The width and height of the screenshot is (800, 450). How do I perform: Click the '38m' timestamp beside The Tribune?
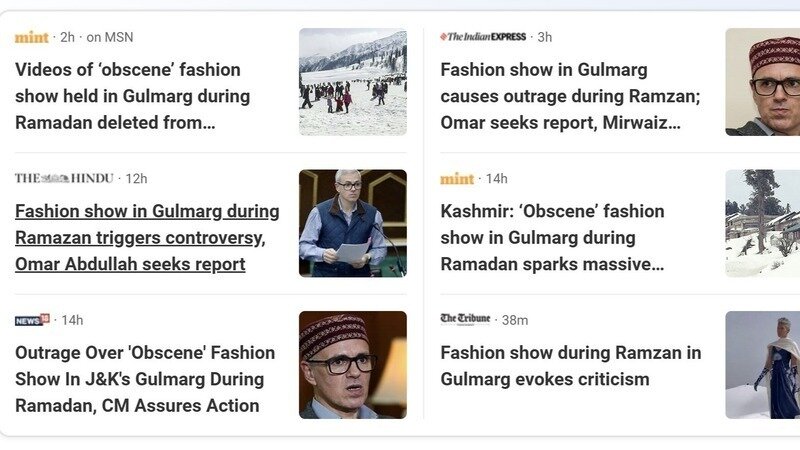click(515, 320)
